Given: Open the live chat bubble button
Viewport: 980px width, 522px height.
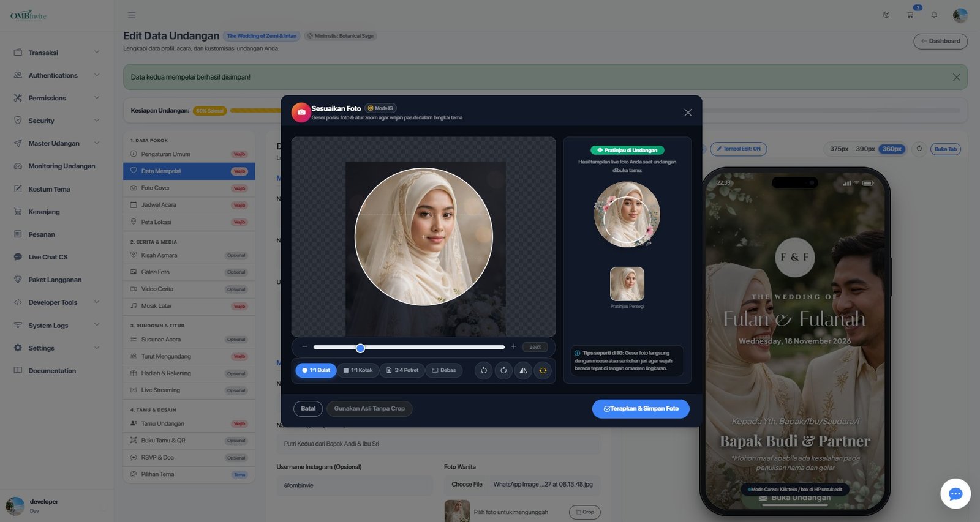Looking at the screenshot, I should [x=956, y=494].
